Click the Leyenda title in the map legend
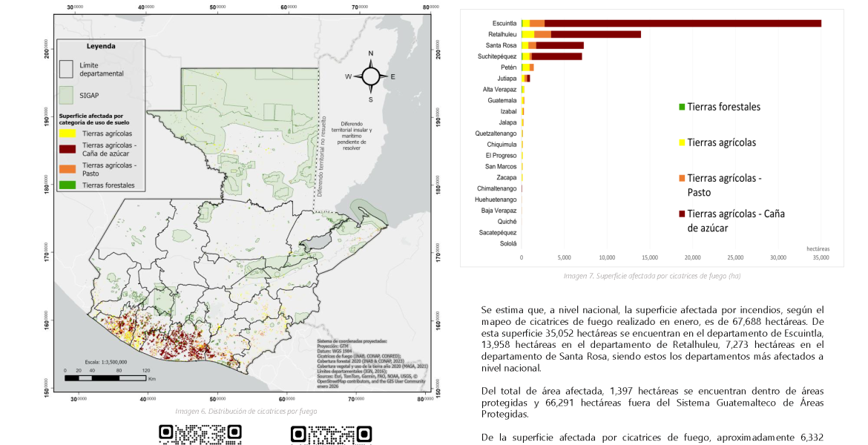Image resolution: width=868 pixels, height=445 pixels. click(101, 46)
